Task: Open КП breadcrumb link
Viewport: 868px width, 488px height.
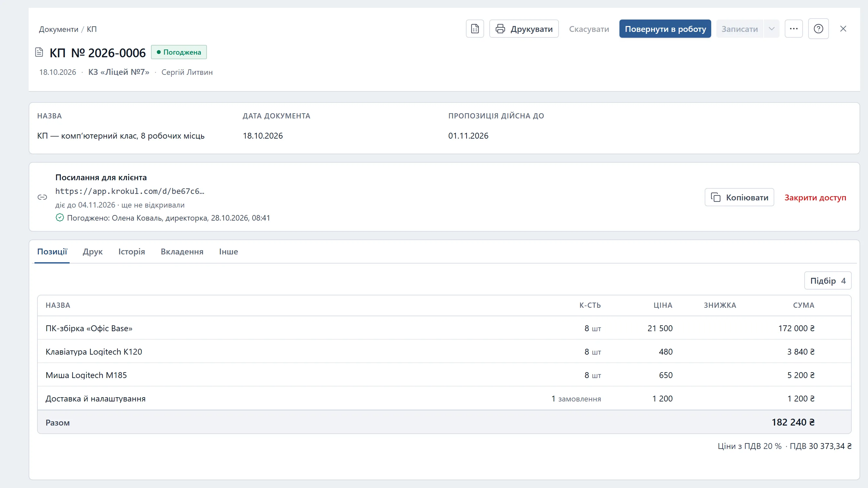Action: pyautogui.click(x=92, y=29)
